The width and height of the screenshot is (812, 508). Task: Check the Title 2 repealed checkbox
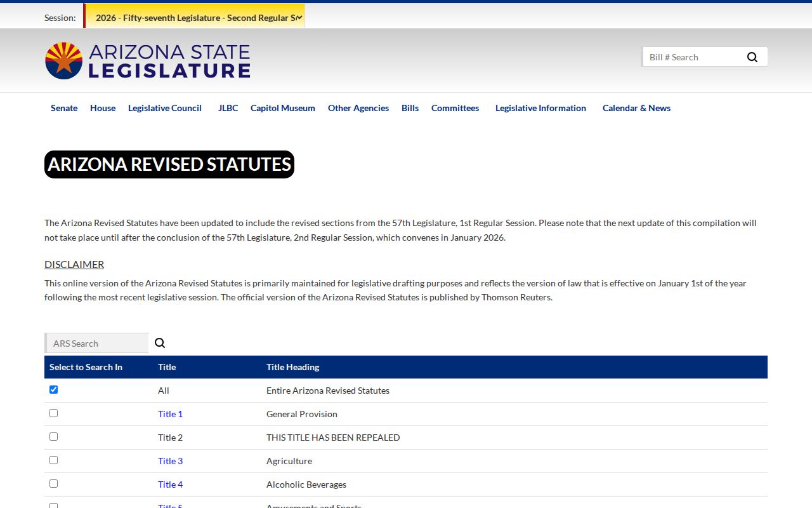tap(53, 436)
